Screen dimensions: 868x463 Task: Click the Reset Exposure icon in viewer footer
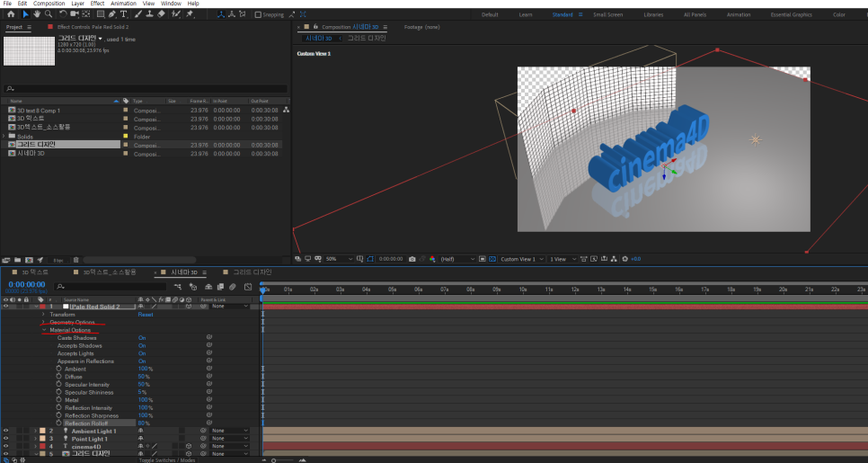625,259
